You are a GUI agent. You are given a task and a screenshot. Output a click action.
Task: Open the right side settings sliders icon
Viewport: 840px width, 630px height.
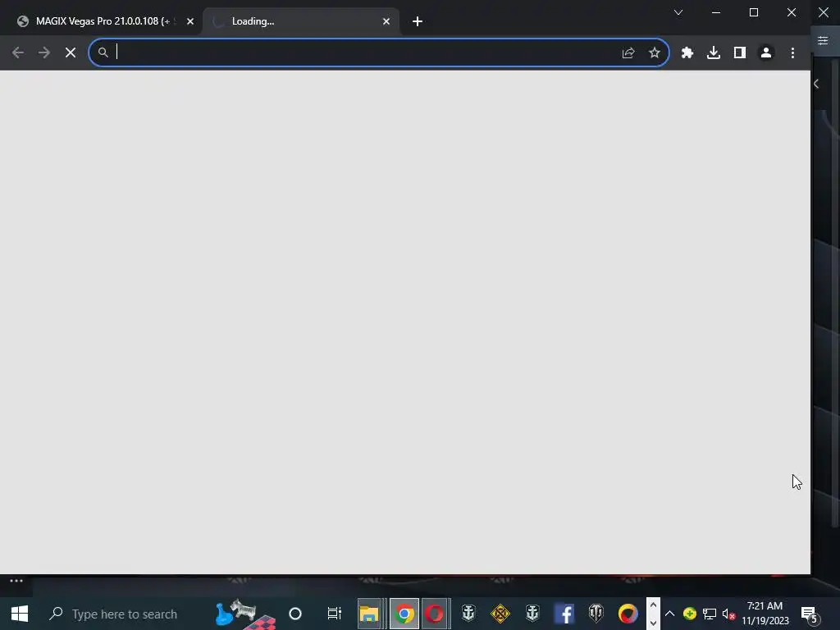[823, 41]
